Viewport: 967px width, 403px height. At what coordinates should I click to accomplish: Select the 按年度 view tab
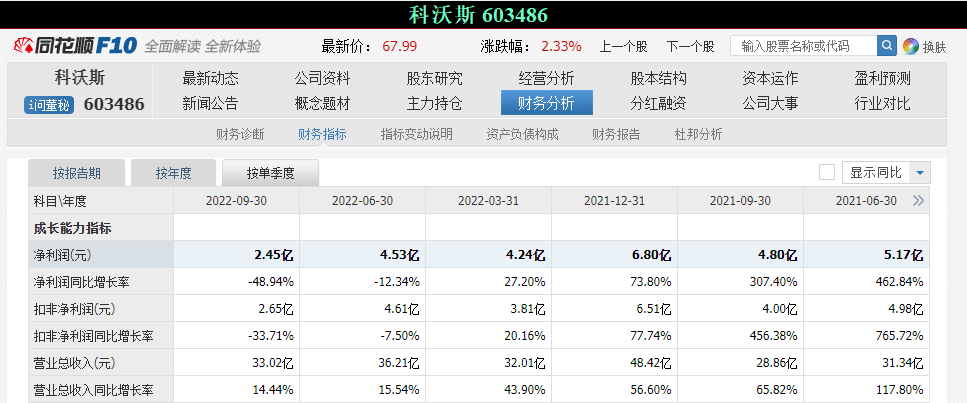pos(173,173)
